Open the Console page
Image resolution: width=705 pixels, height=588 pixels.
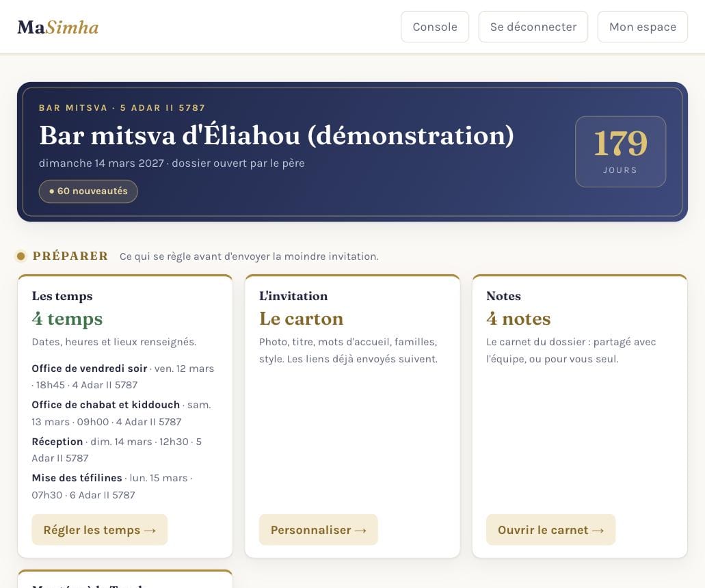(435, 27)
